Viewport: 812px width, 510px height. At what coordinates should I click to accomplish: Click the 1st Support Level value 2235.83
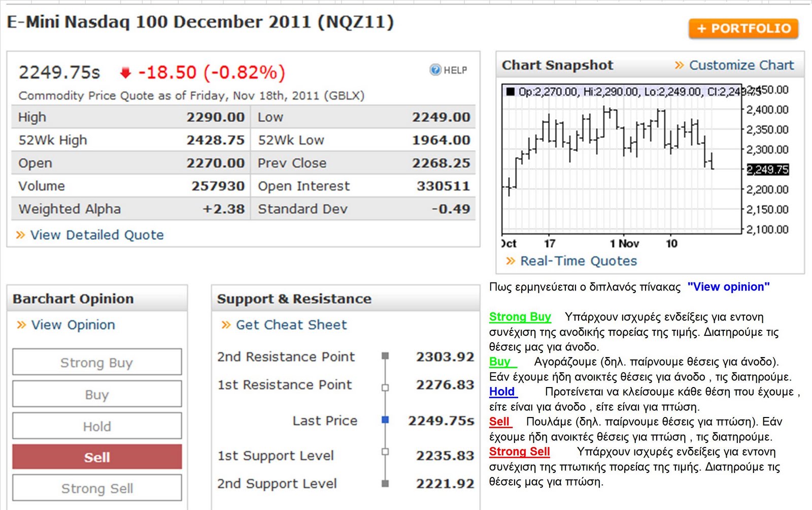(x=445, y=456)
